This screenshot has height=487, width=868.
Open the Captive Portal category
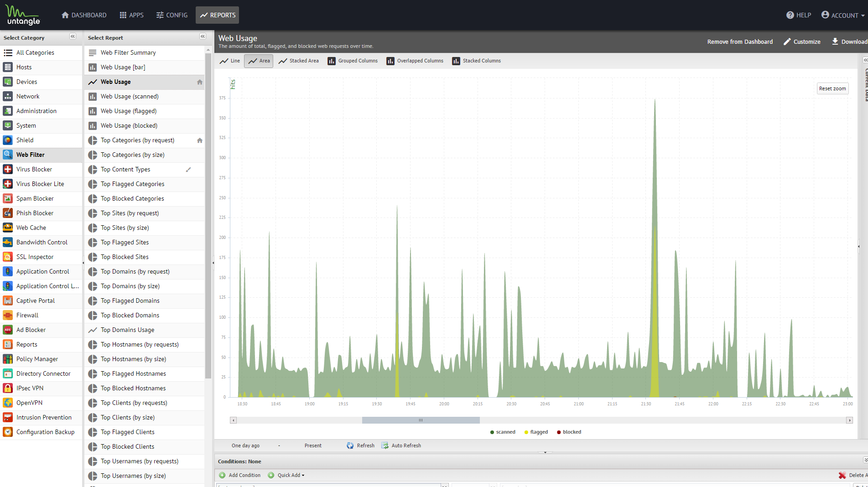click(x=41, y=300)
